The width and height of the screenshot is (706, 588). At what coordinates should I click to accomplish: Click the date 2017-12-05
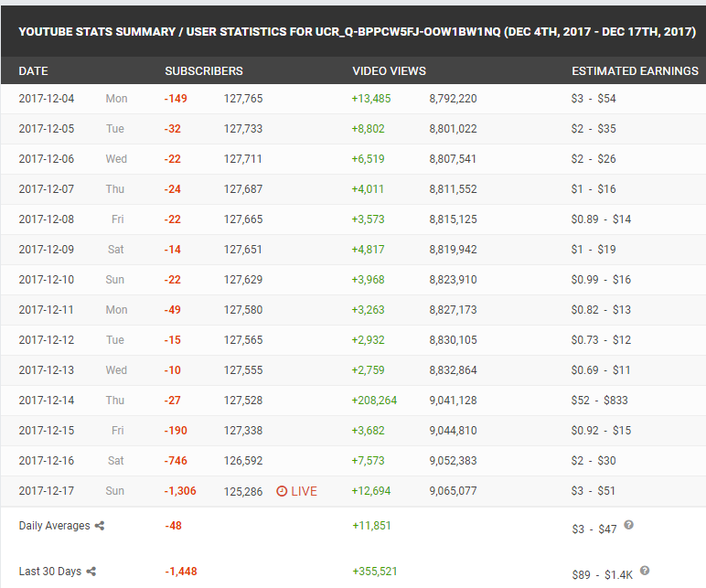47,129
